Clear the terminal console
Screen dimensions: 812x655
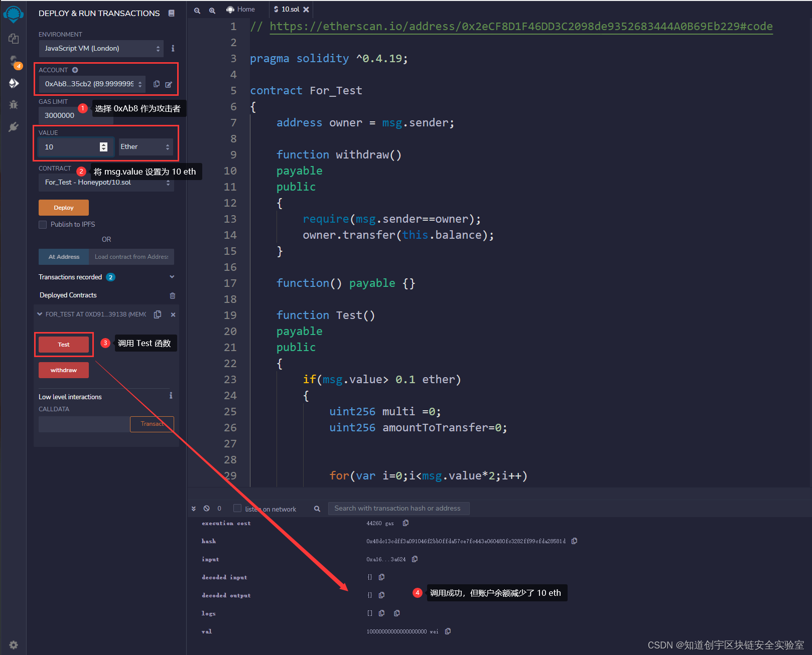pos(206,509)
